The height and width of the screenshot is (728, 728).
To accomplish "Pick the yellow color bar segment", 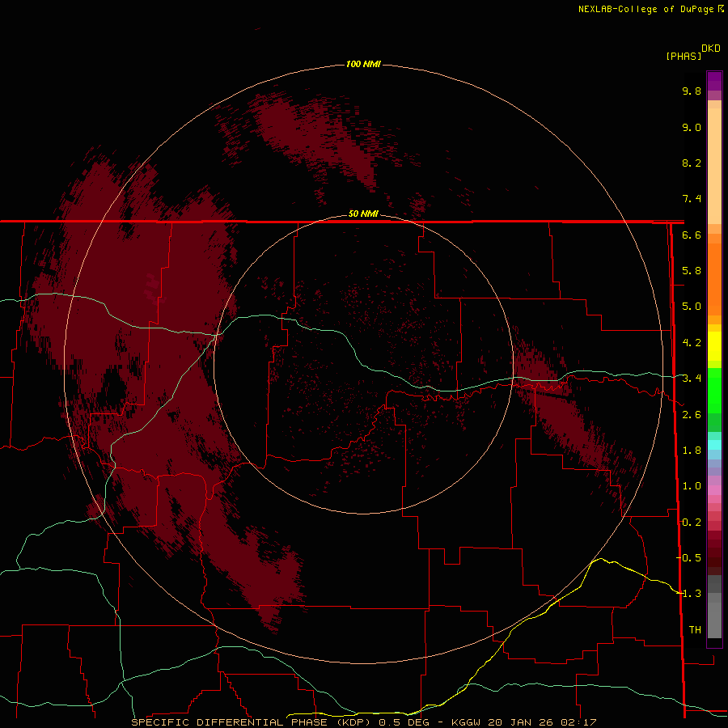I will tap(714, 345).
